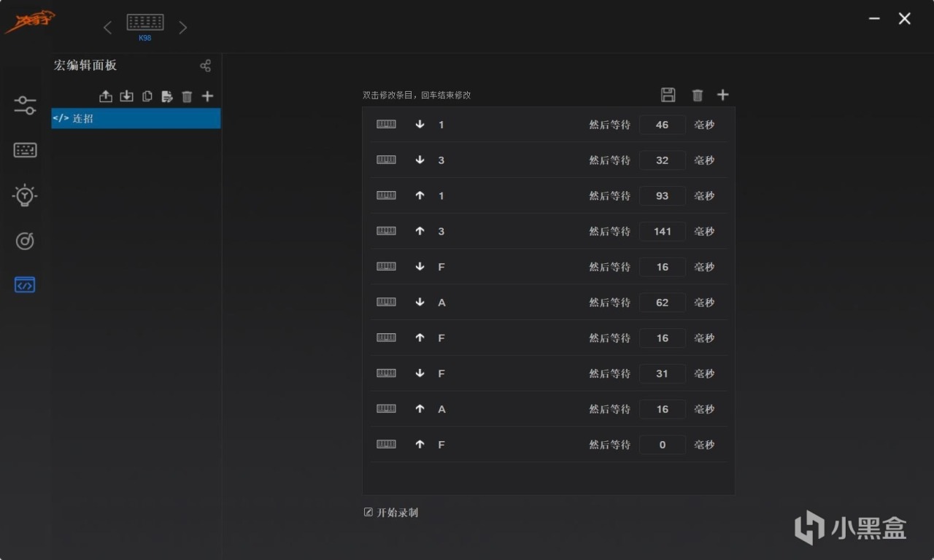Screen dimensions: 934x560
Task: Export the macro with upload-tray icon
Action: pos(106,96)
